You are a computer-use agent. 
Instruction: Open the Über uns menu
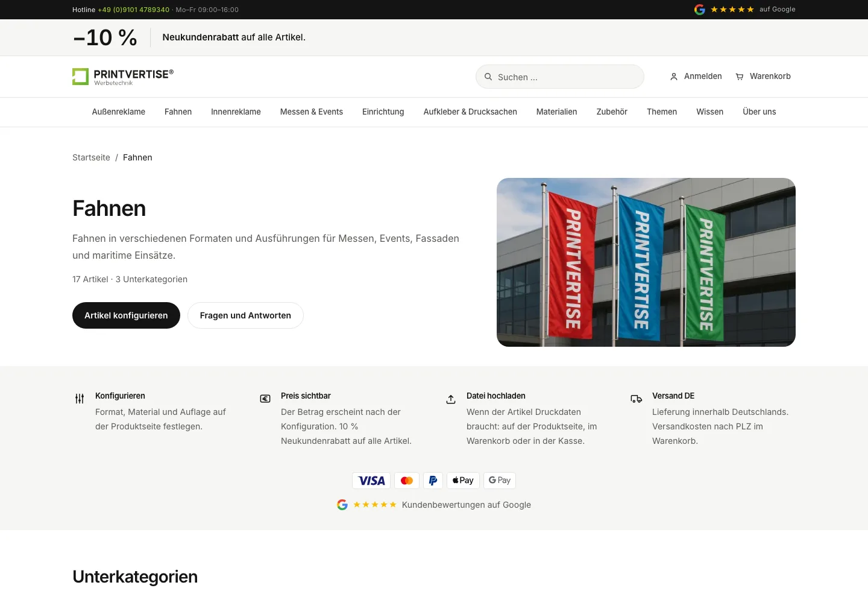click(x=759, y=112)
